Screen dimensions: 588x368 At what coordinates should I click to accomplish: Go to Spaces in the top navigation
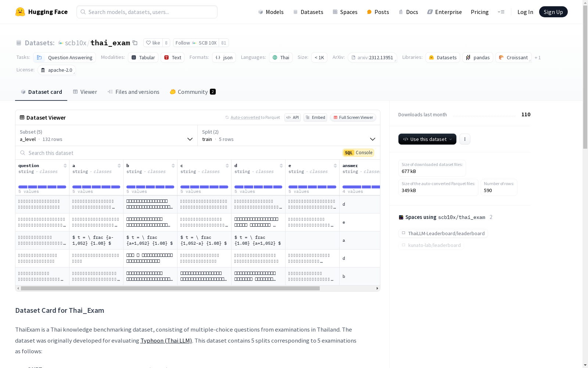345,12
